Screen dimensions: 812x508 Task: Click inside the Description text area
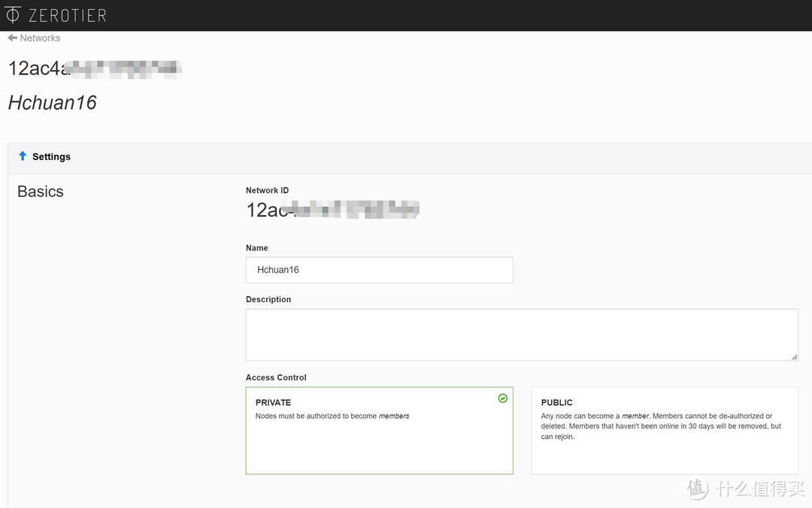(x=522, y=334)
